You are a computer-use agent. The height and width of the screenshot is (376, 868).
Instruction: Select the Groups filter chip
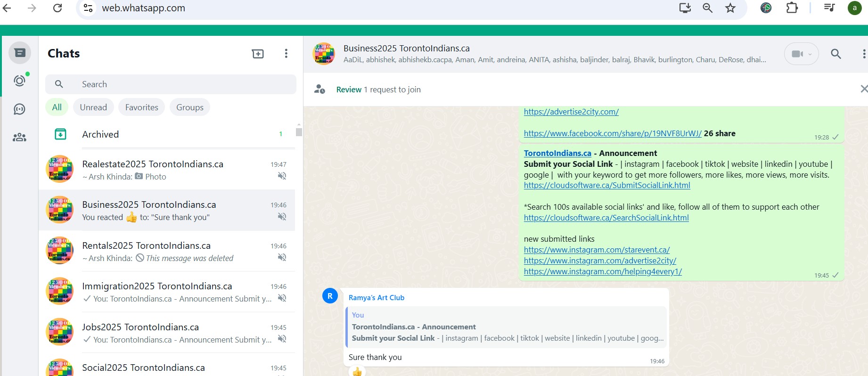(x=190, y=107)
